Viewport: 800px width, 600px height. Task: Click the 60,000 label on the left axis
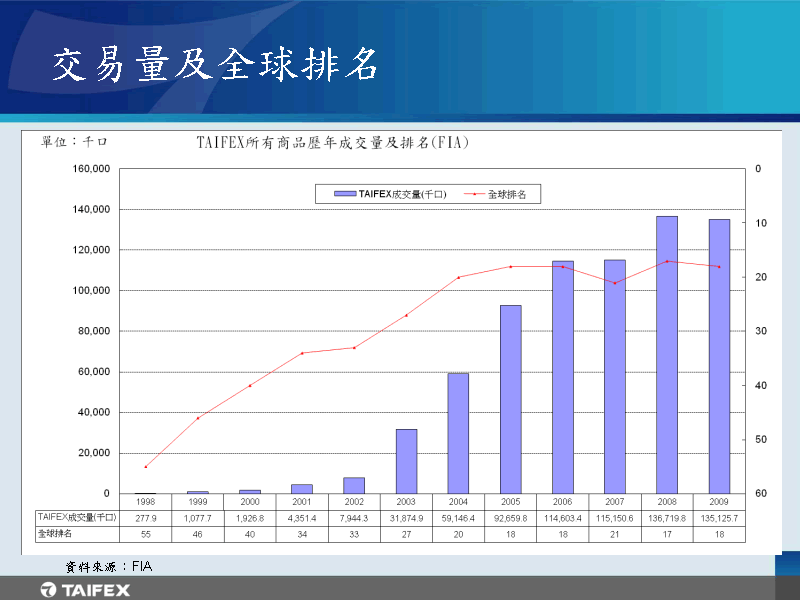94,372
